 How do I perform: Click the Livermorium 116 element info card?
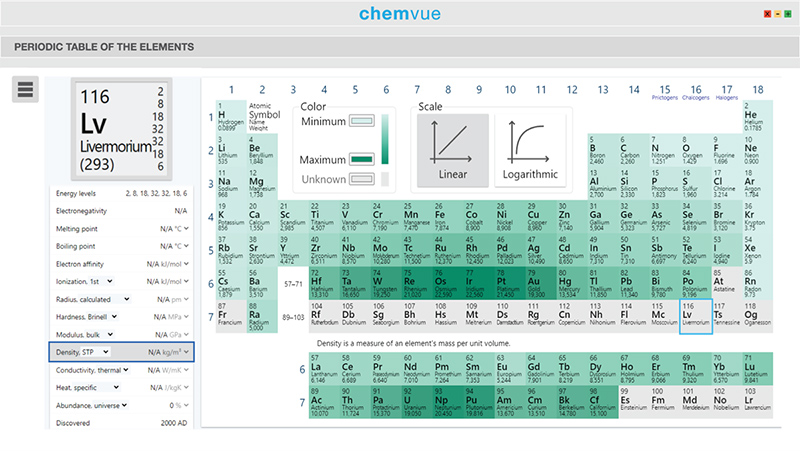point(121,130)
